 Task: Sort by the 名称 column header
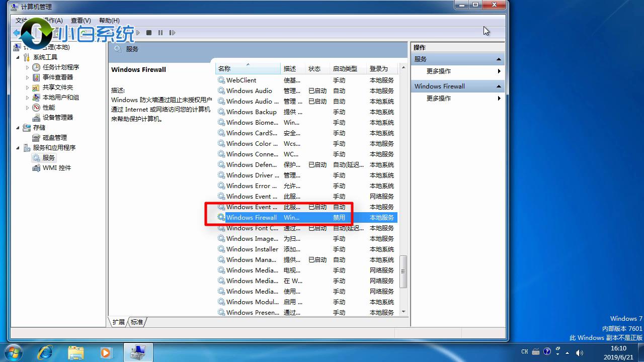click(248, 68)
